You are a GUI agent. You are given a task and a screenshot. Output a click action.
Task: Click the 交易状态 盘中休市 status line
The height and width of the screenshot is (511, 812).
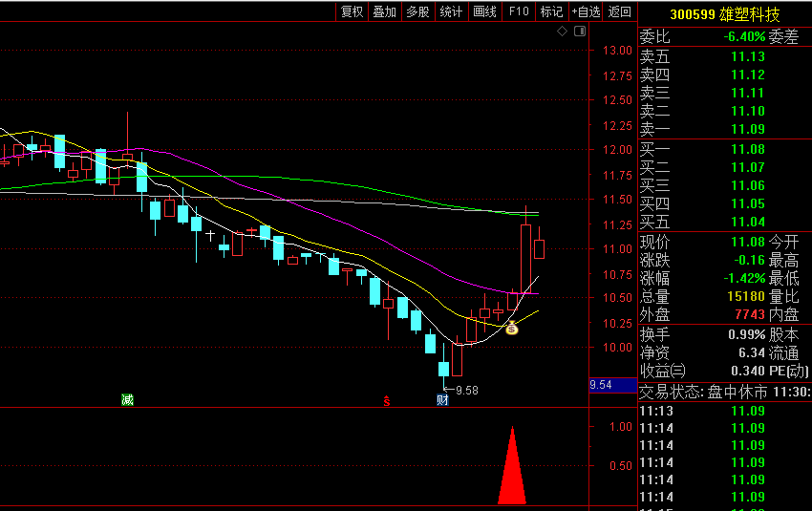[724, 392]
